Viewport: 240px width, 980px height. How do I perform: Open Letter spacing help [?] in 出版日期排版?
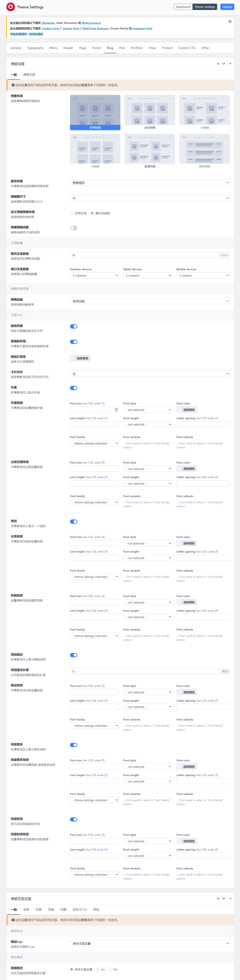tap(216, 477)
